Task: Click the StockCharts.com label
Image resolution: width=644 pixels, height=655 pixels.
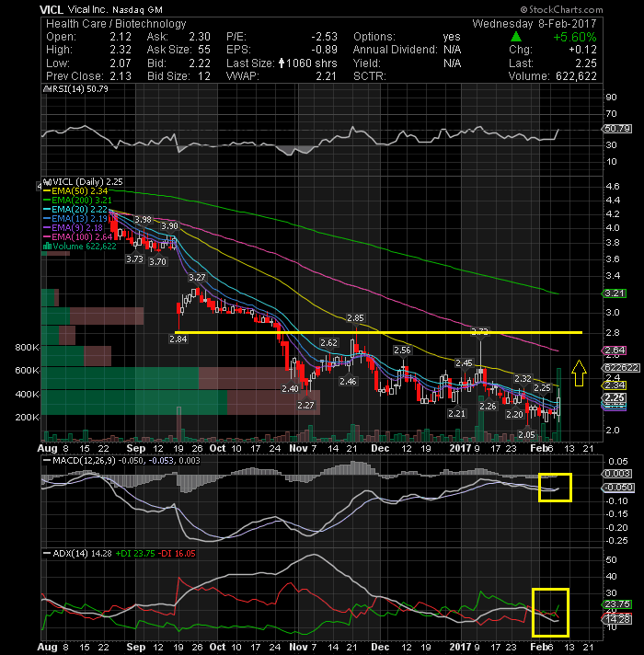Action: click(x=561, y=9)
